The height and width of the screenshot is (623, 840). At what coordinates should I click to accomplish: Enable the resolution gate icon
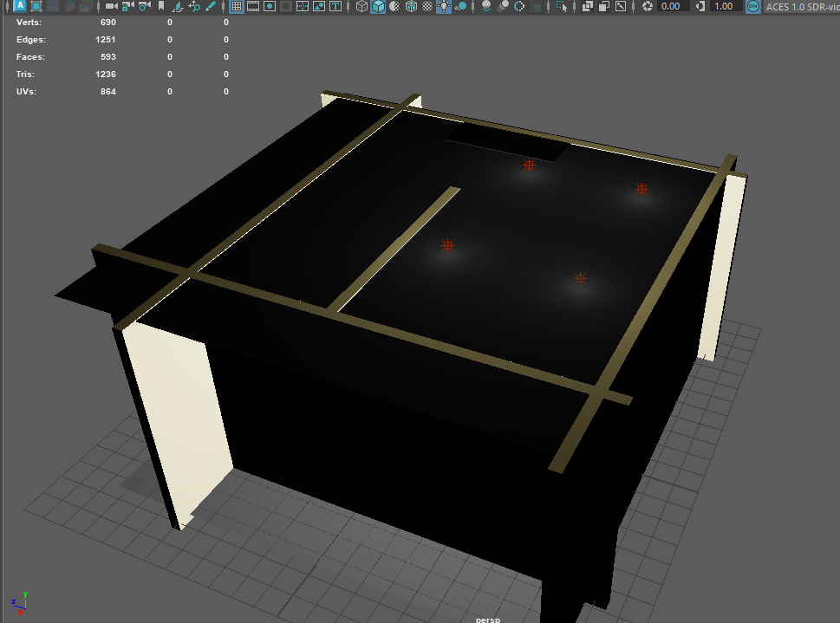tap(270, 6)
